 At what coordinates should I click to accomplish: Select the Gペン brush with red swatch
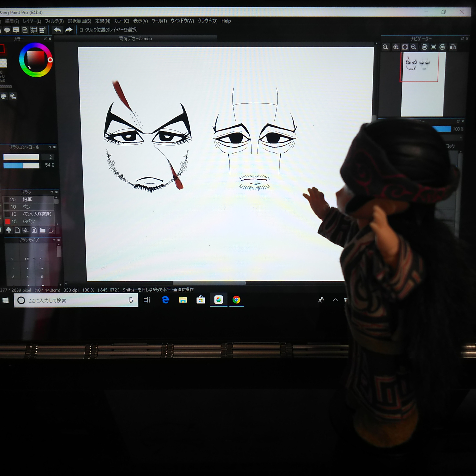point(29,221)
